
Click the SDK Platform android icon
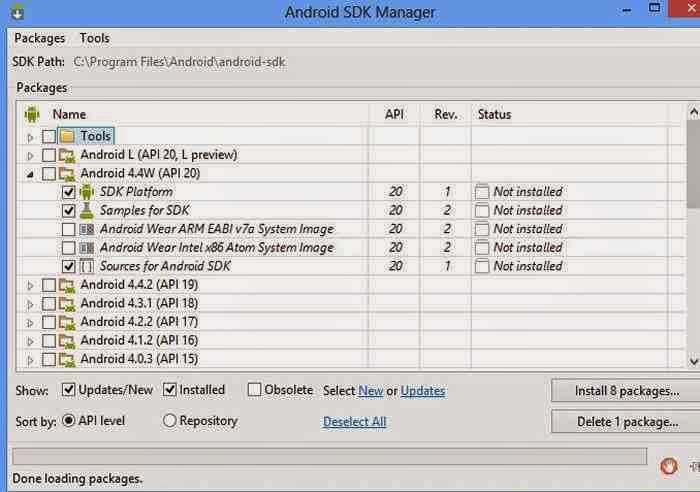click(86, 192)
